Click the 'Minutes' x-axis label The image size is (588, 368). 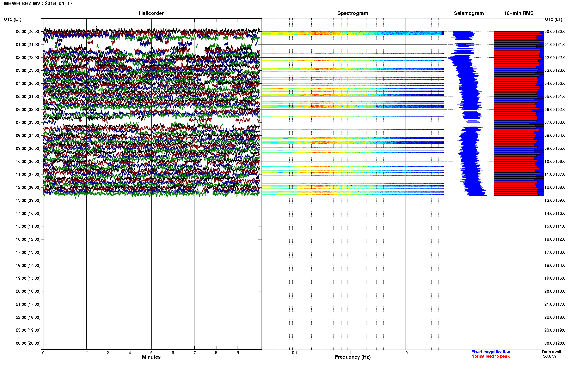(x=151, y=357)
